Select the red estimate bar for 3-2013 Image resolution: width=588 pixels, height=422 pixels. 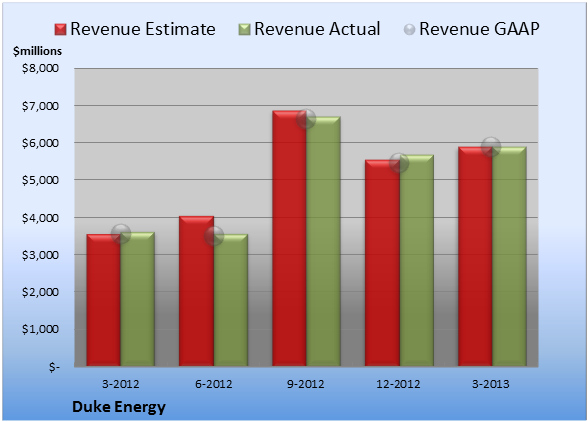coord(475,256)
